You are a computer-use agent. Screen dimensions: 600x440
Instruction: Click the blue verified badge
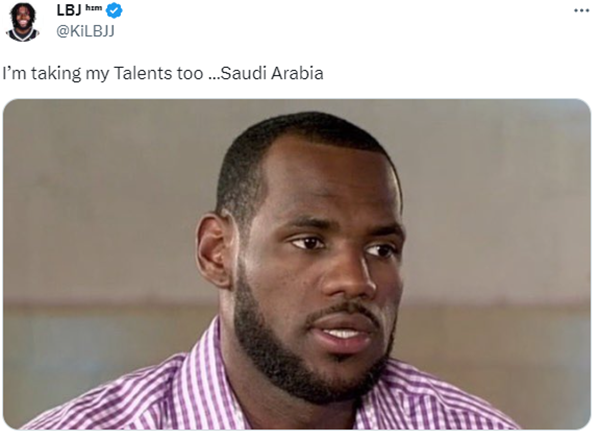(x=115, y=11)
